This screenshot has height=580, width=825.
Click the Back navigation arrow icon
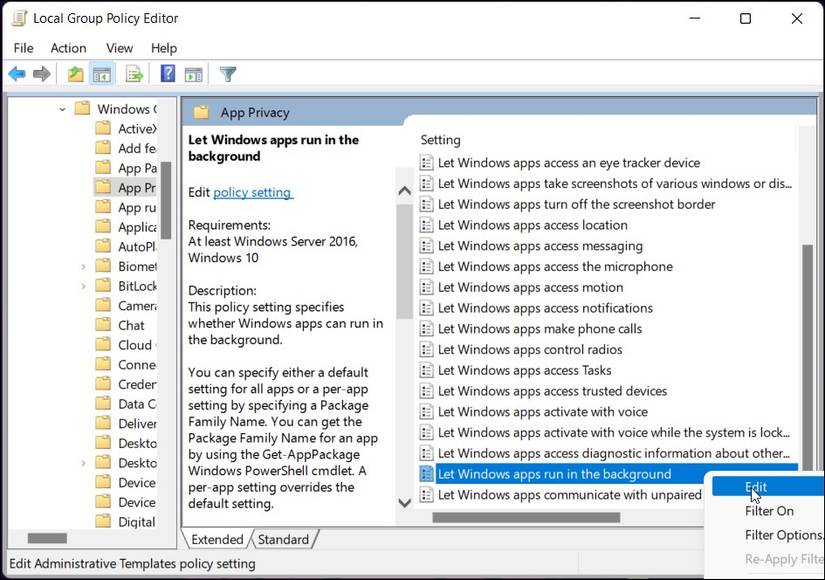tap(17, 73)
